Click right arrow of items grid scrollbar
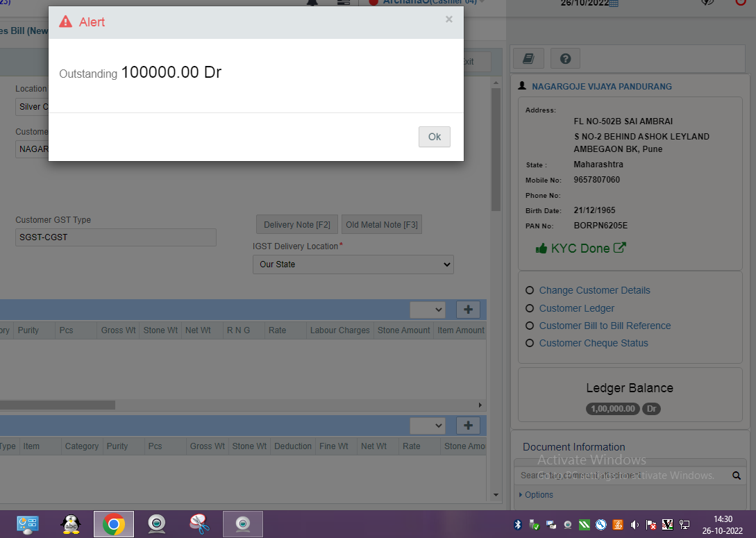 [x=480, y=405]
